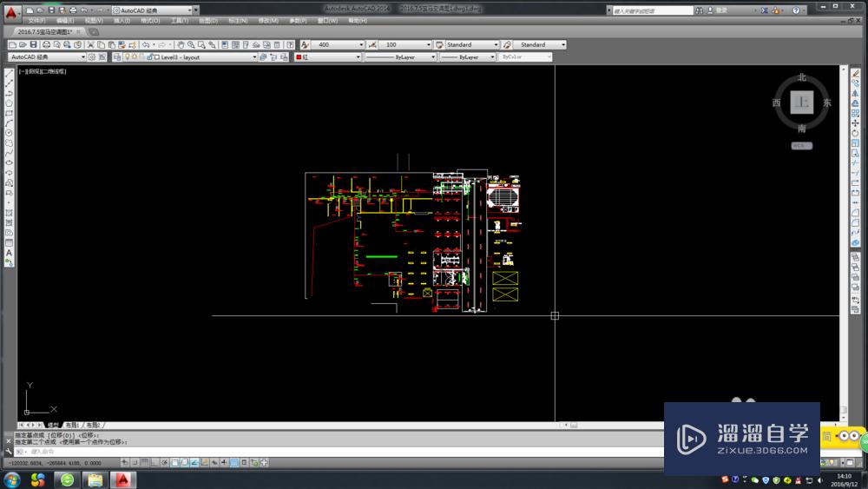Screen dimensions: 868x489
Task: Open the 文件(F) menu
Action: [x=36, y=21]
